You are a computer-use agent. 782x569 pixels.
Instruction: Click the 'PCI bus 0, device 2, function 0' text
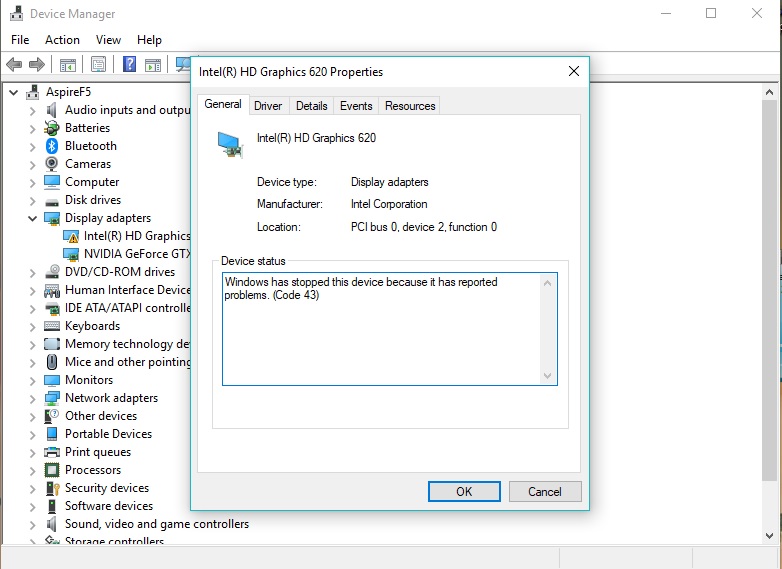[424, 227]
